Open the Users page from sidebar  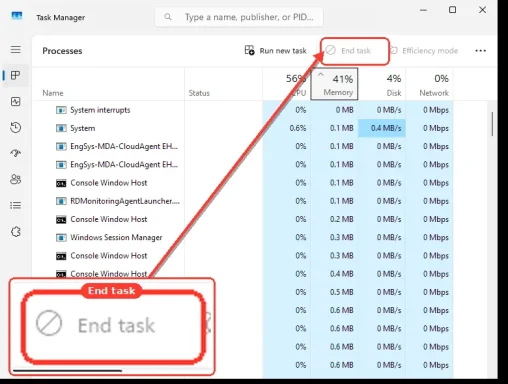[x=16, y=179]
